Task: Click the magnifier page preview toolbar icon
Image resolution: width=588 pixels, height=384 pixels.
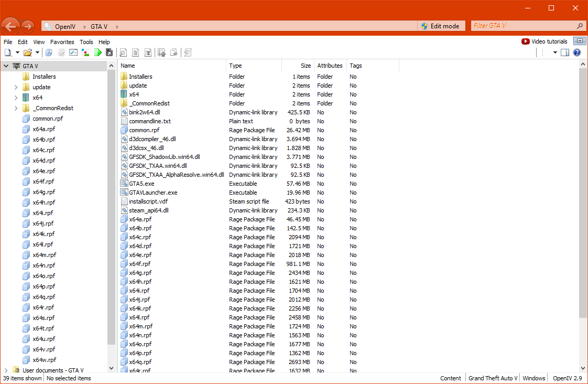Action: (123, 52)
